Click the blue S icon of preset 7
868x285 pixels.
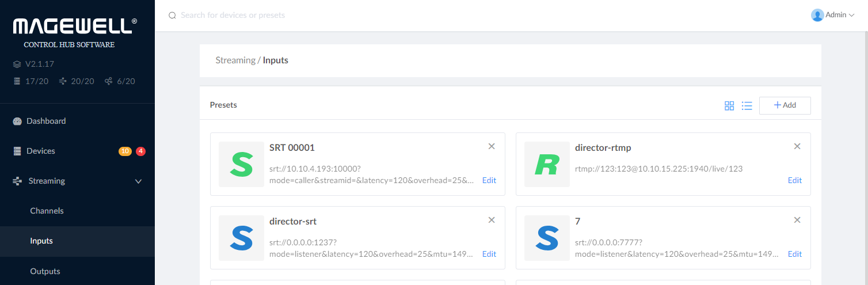point(547,238)
